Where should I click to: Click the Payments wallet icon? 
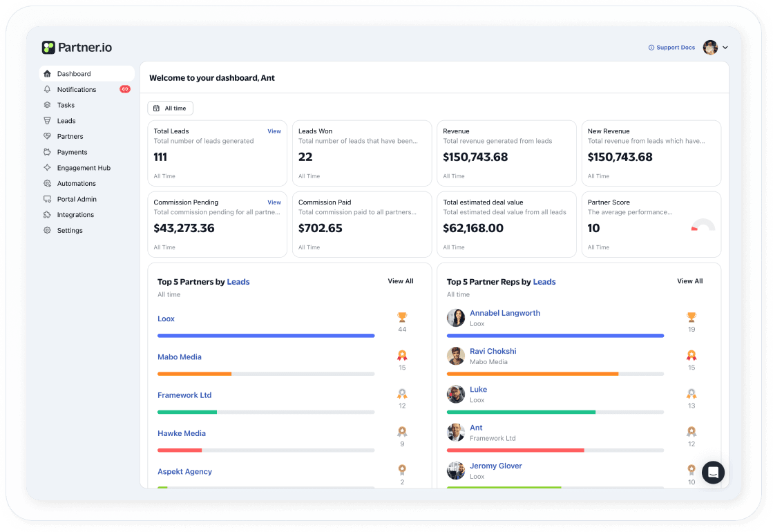point(48,152)
